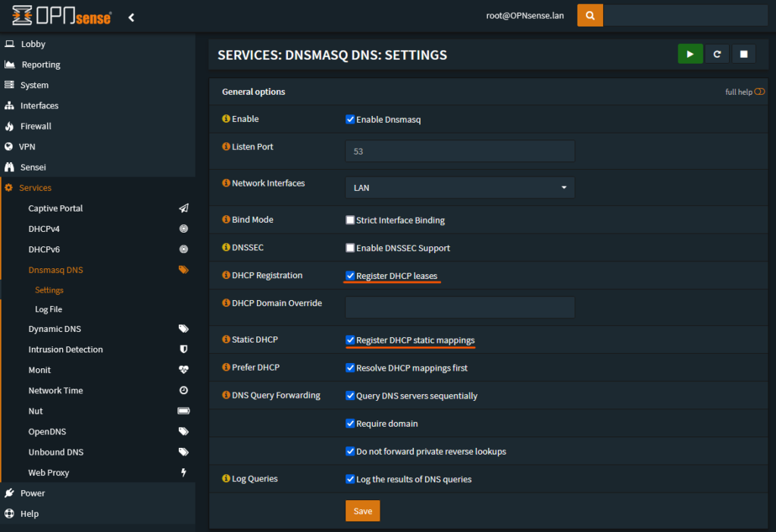Image resolution: width=776 pixels, height=532 pixels.
Task: Toggle Resolve DHCP mappings first checkbox
Action: [x=350, y=368]
